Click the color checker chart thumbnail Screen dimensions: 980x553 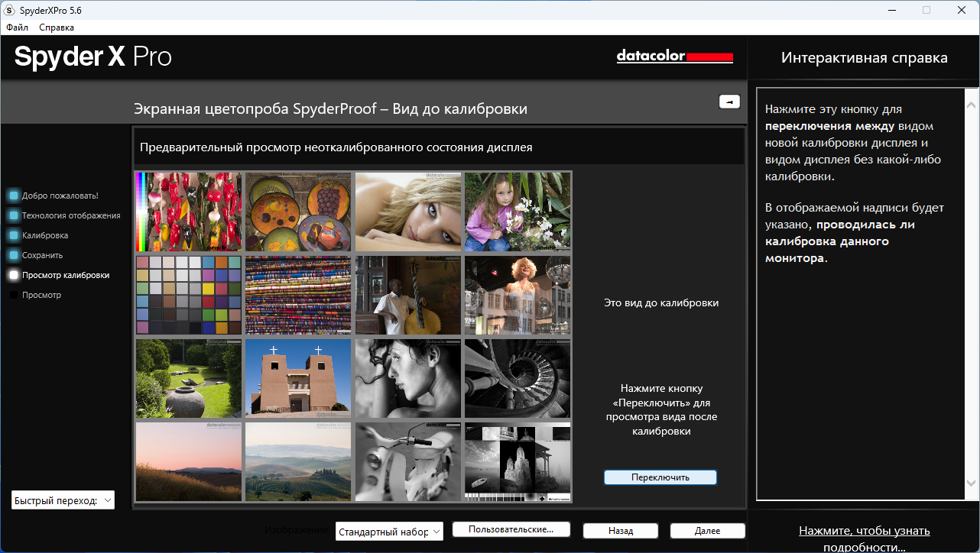[x=189, y=295]
